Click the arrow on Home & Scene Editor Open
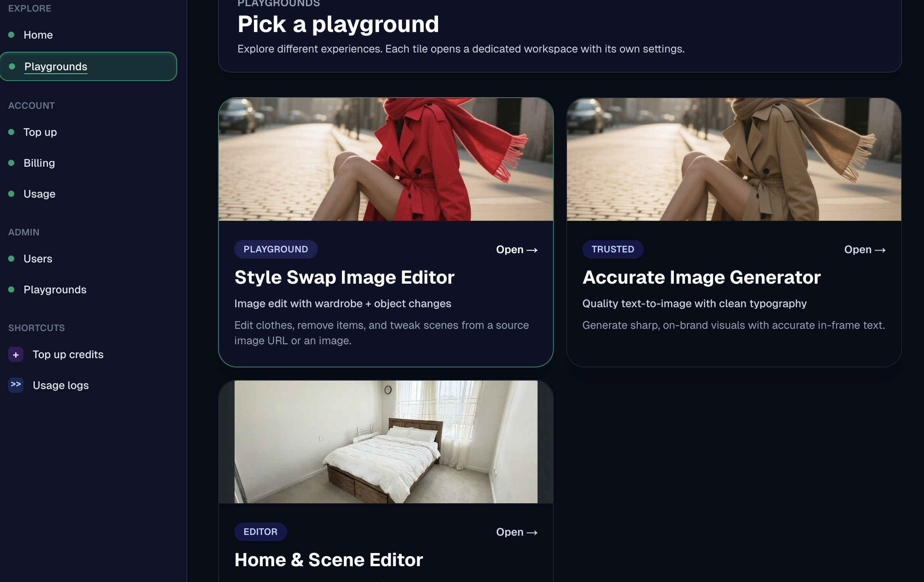Screen dimensions: 924x582 (x=532, y=533)
